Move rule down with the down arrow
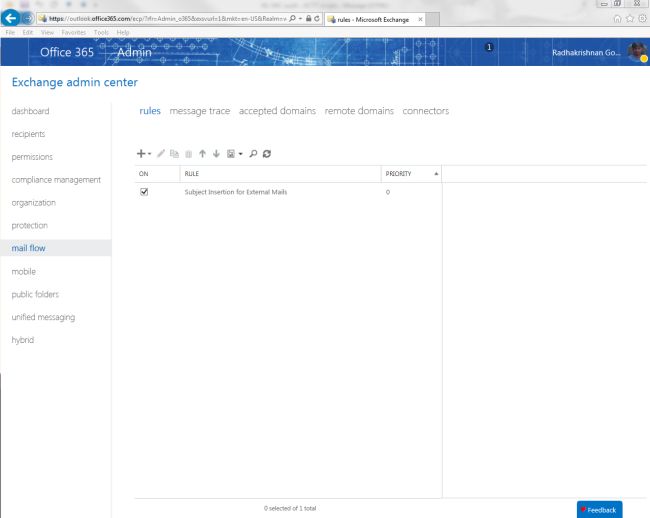650x518 pixels. click(216, 154)
